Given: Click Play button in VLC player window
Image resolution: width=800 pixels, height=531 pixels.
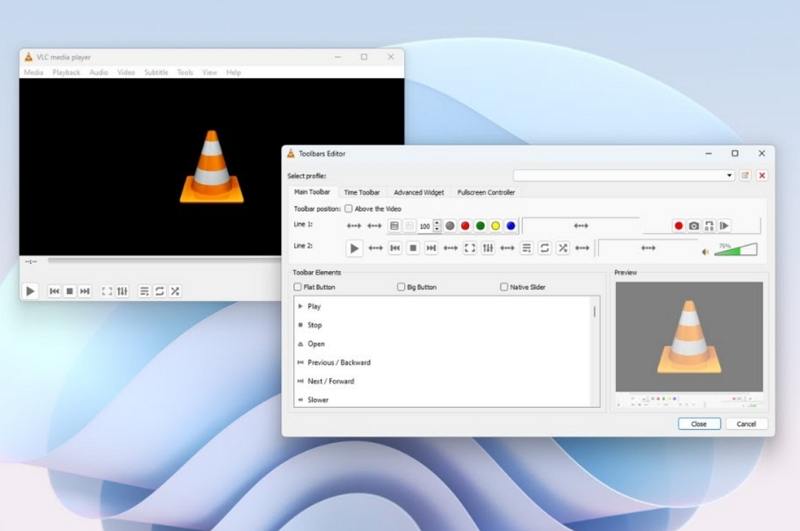Looking at the screenshot, I should click(30, 291).
